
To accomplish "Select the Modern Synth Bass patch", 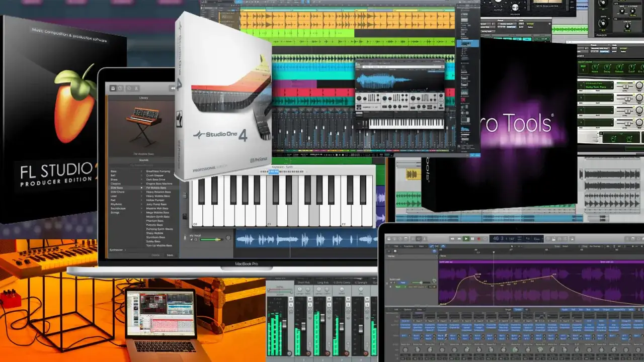I will (158, 217).
